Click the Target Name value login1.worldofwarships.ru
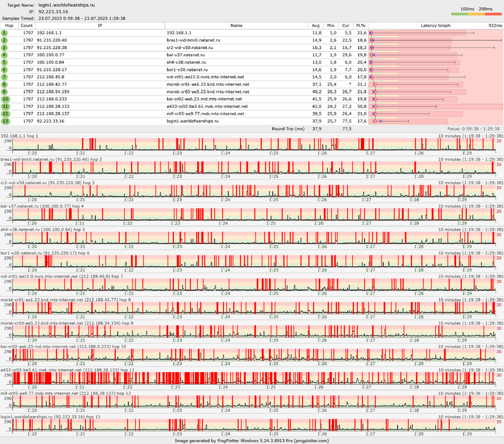The image size is (504, 444). pos(67,5)
